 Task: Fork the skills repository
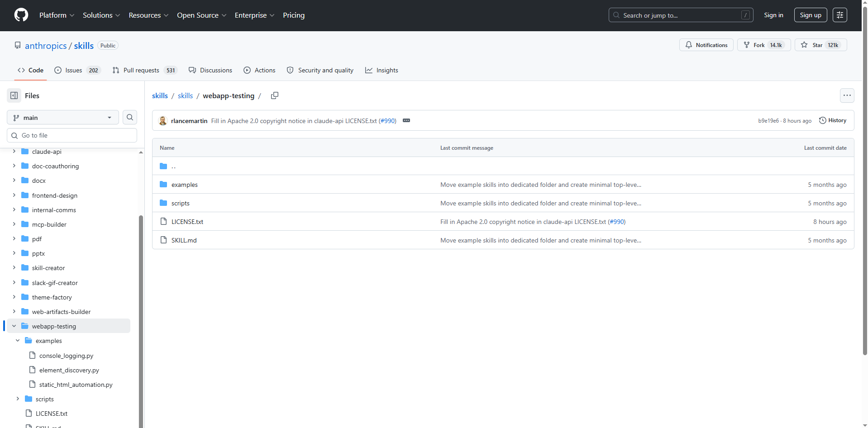pyautogui.click(x=764, y=45)
